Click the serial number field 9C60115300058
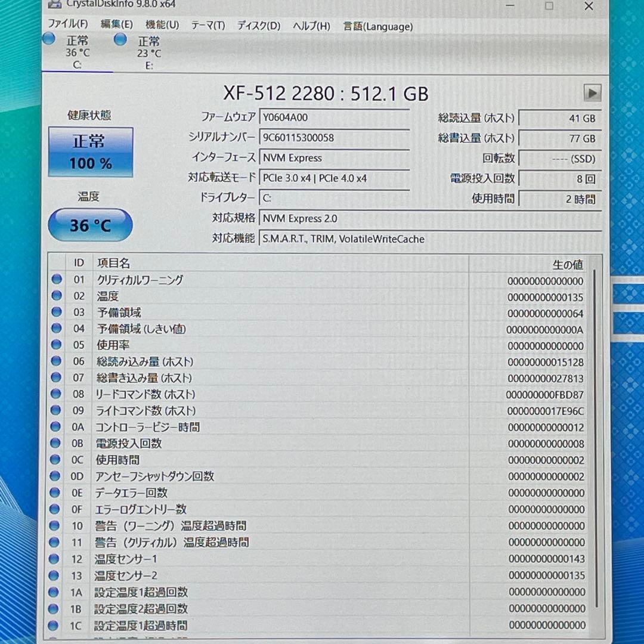 [335, 138]
